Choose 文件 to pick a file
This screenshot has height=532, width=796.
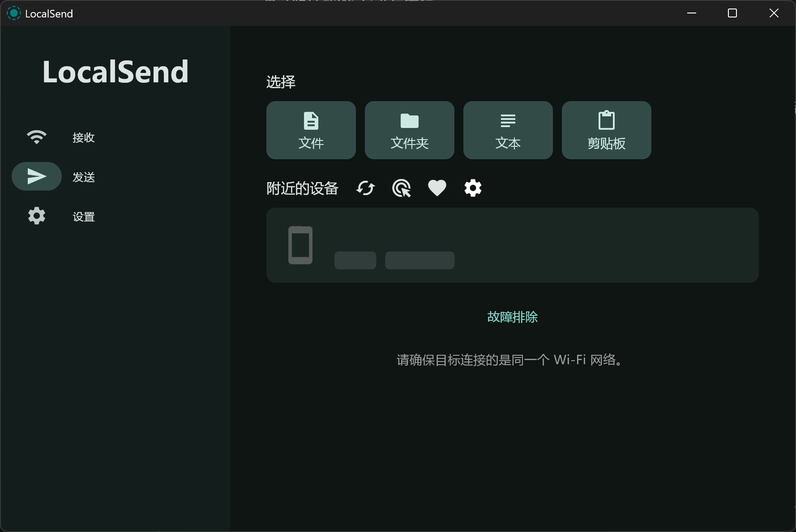click(x=311, y=130)
